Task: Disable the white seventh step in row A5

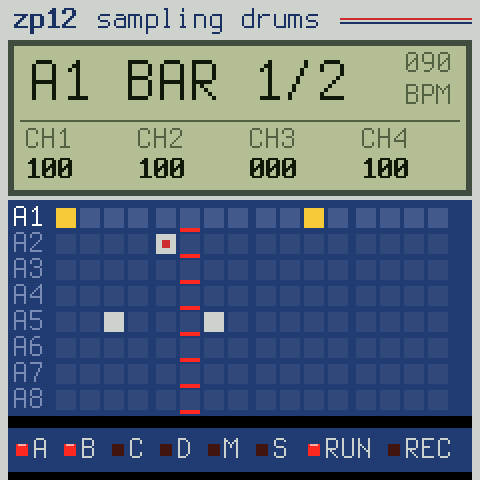Action: [x=214, y=322]
